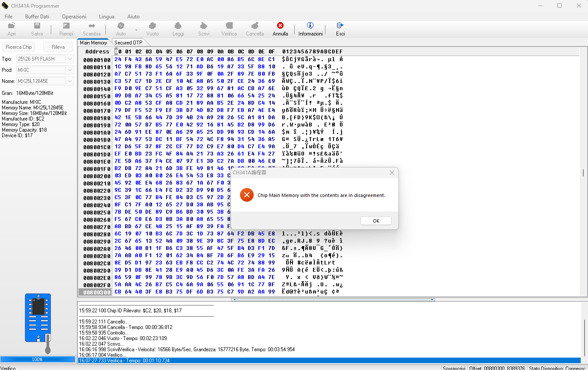This screenshot has width=588, height=370.
Task: Click OK in the error dialog
Action: pyautogui.click(x=376, y=221)
